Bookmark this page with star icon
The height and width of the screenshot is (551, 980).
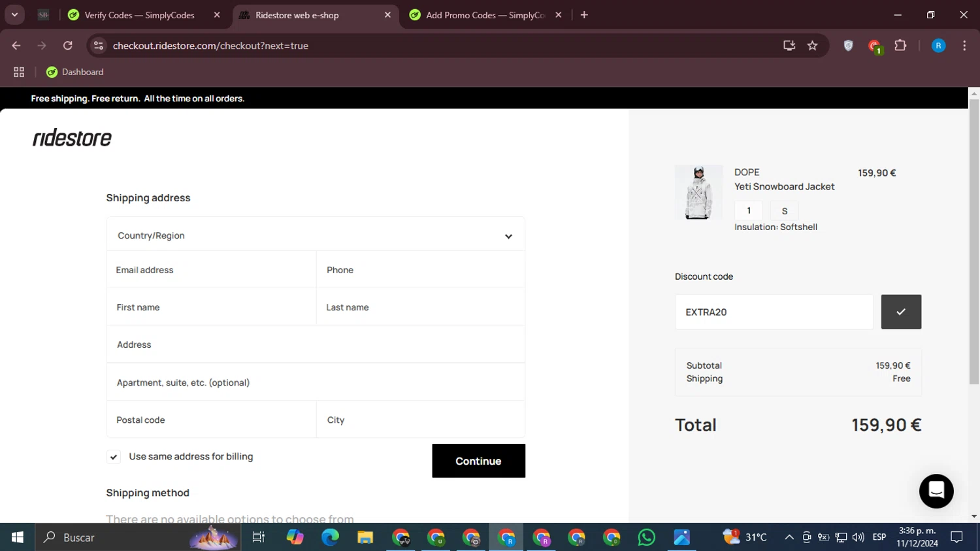813,46
